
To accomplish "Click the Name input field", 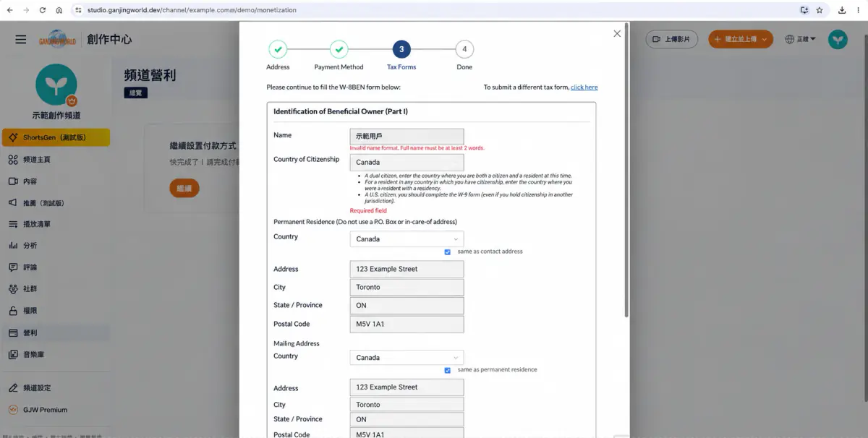I will click(407, 136).
